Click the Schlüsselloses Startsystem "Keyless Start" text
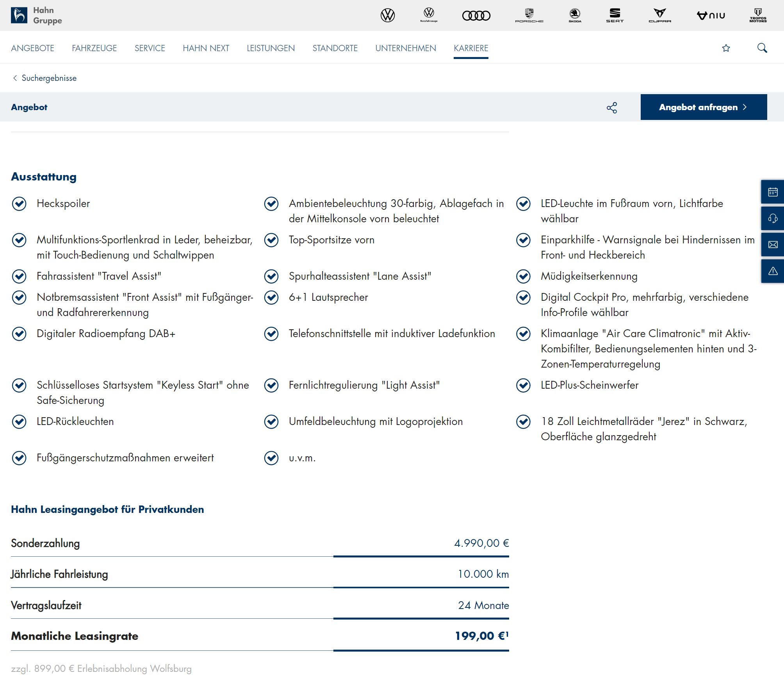784x684 pixels. (x=143, y=393)
